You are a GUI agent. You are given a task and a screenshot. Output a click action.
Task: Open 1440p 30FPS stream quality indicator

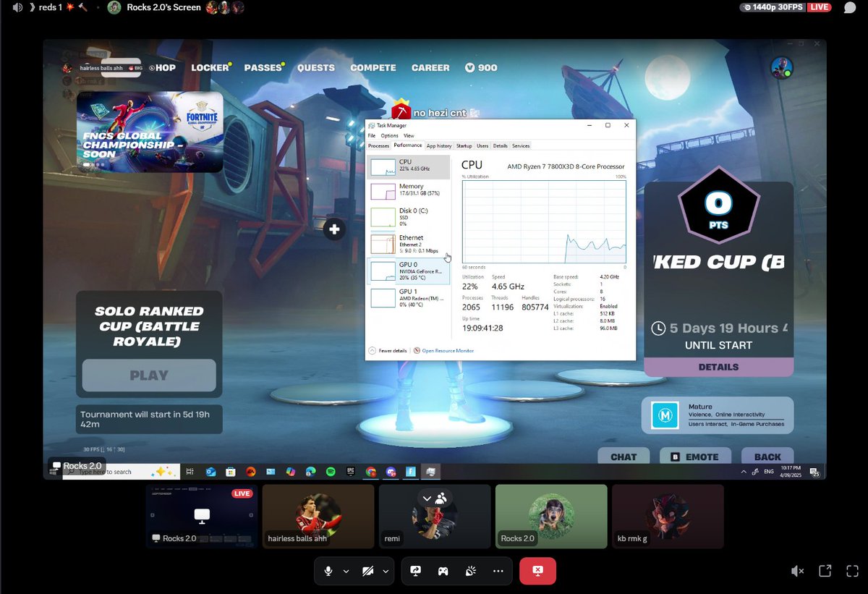[773, 7]
